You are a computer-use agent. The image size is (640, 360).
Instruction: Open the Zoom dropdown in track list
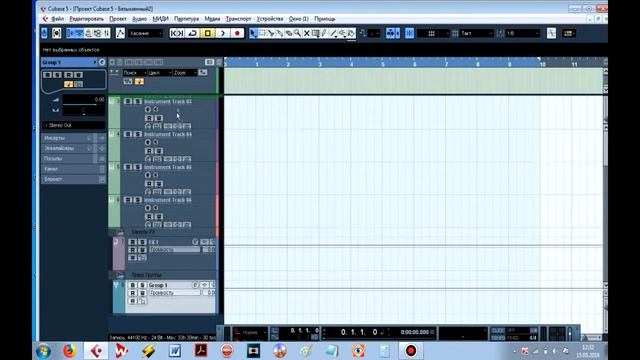tap(185, 73)
